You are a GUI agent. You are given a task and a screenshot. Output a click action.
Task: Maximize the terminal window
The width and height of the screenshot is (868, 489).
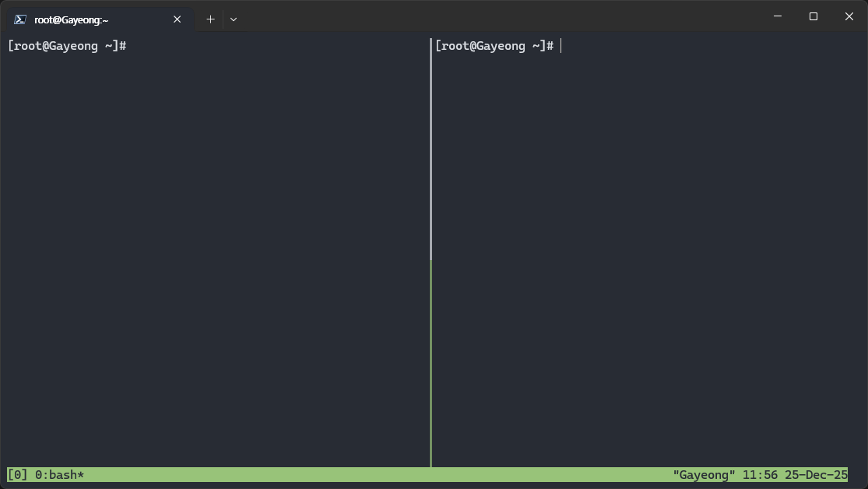click(813, 16)
